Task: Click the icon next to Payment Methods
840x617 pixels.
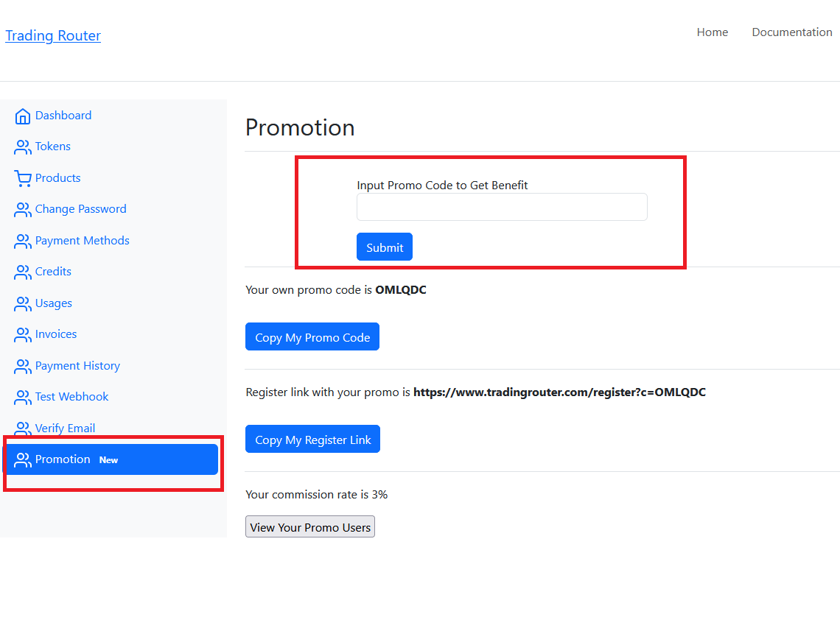Action: (x=23, y=241)
